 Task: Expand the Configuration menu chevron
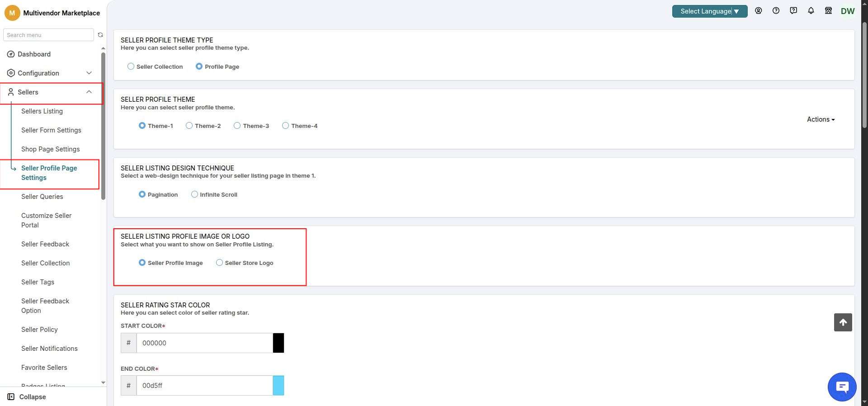pyautogui.click(x=89, y=73)
